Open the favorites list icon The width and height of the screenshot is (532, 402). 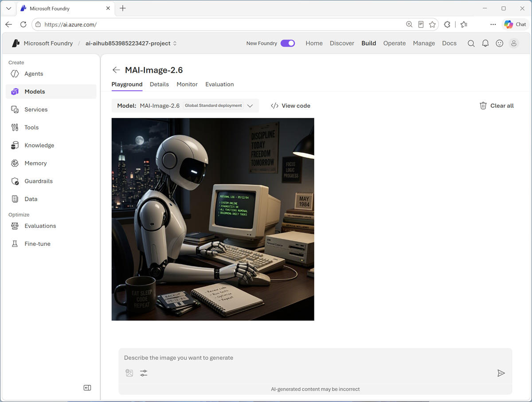point(464,24)
